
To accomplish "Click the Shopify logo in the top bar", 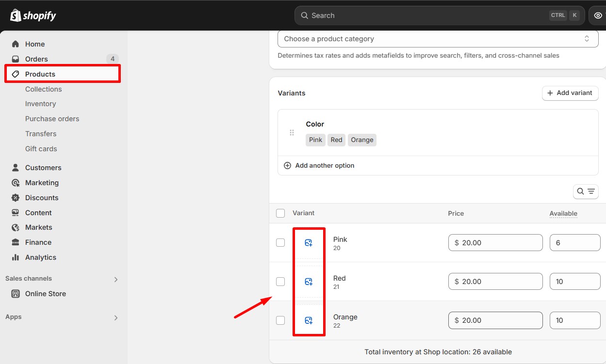I will [33, 15].
